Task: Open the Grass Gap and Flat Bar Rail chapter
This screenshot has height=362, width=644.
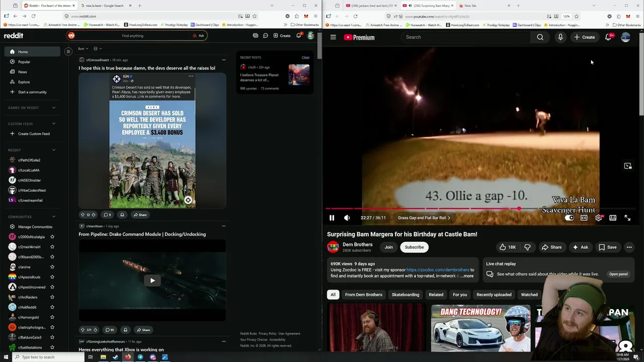Action: pos(424,218)
